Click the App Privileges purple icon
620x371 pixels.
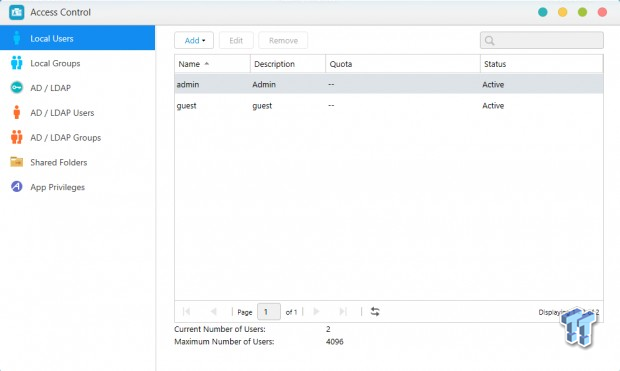17,186
